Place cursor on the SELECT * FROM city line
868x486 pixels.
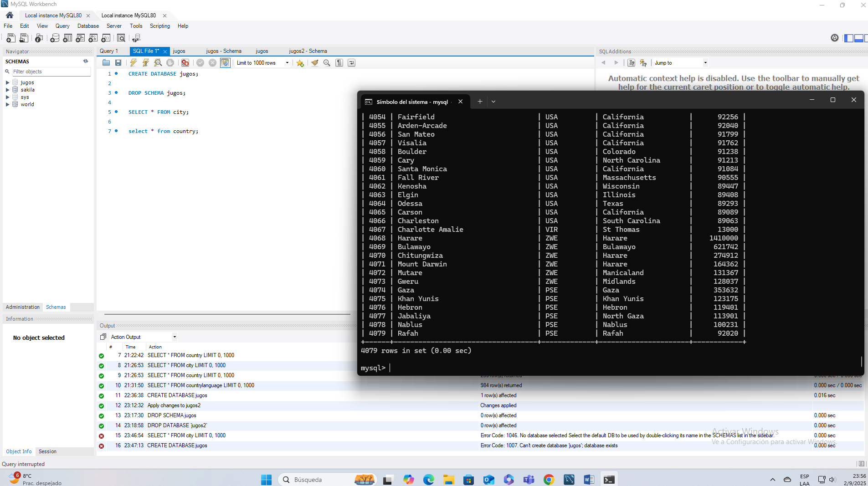[158, 112]
